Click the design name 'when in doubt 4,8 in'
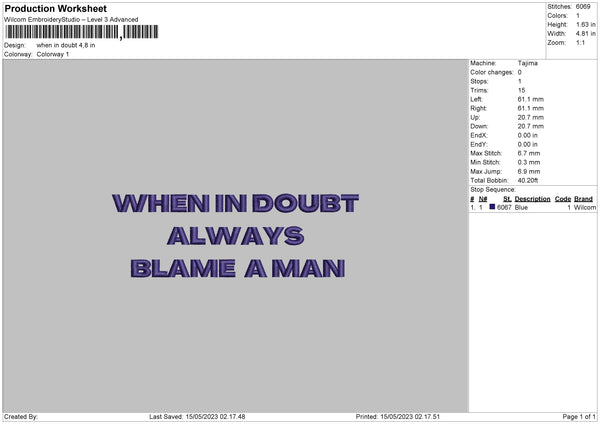Image resolution: width=600 pixels, height=424 pixels. 66,45
